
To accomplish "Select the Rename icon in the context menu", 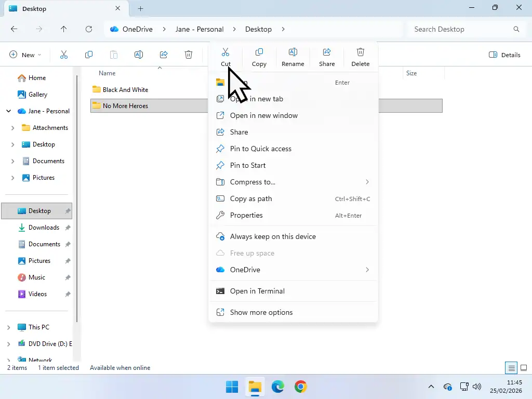I will 293,55.
